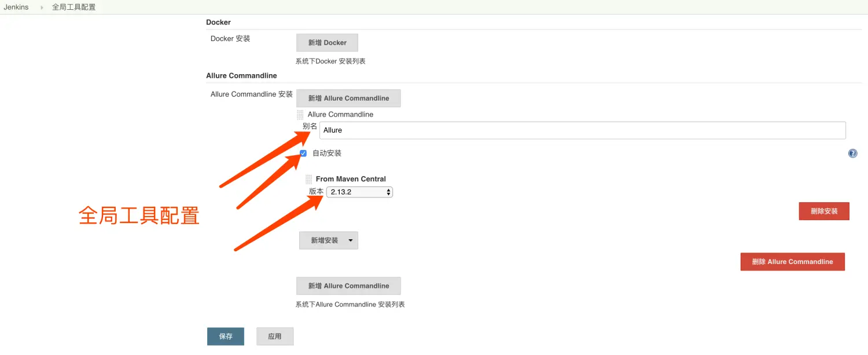Click the Allure Commandline section heading
The image size is (868, 355).
(241, 76)
